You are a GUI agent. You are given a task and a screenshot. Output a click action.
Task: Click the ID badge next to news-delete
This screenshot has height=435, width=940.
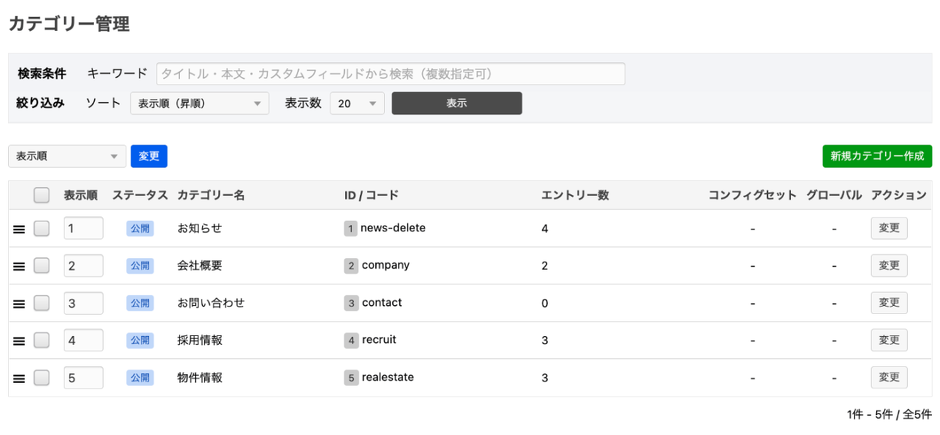tap(350, 228)
